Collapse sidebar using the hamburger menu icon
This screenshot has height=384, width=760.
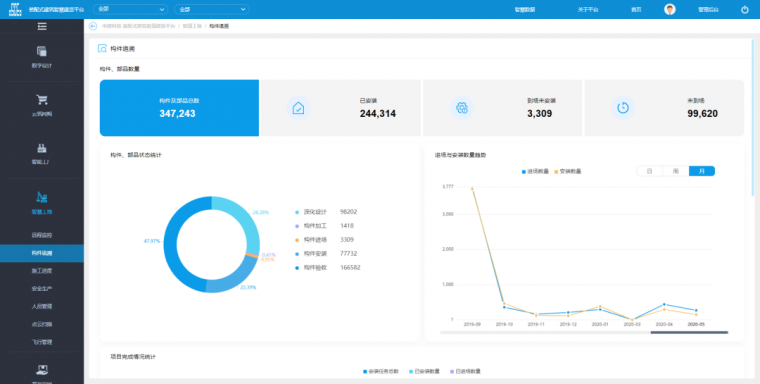(42, 26)
